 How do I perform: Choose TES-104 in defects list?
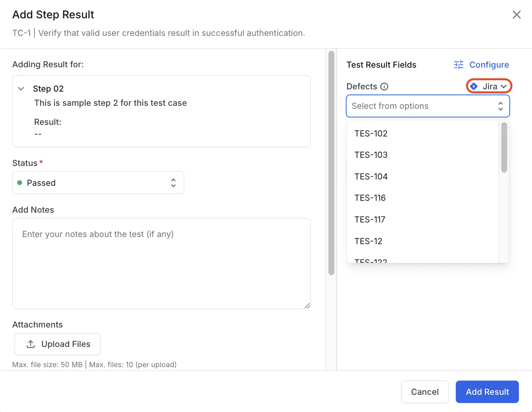coord(371,176)
